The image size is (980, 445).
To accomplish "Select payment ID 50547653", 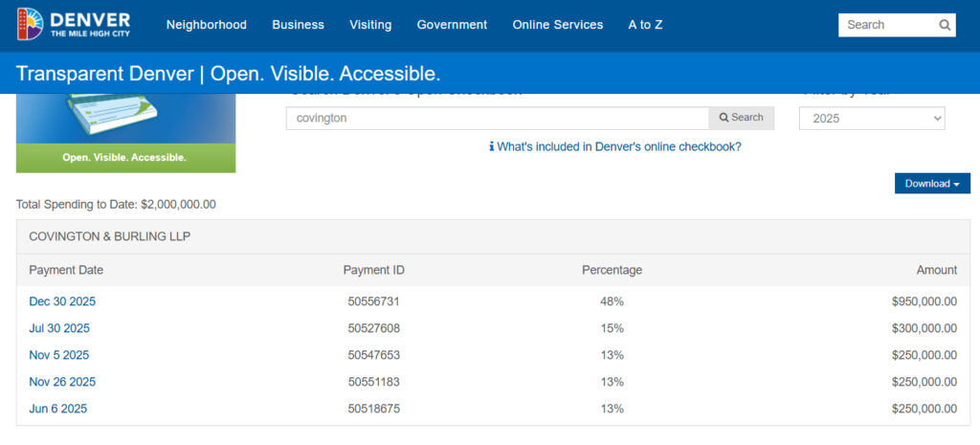I will coord(374,355).
